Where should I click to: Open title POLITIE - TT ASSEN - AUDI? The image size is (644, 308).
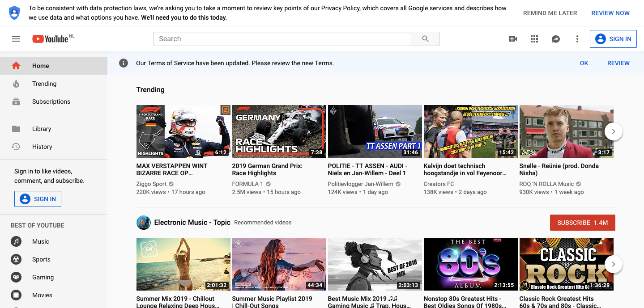(367, 169)
